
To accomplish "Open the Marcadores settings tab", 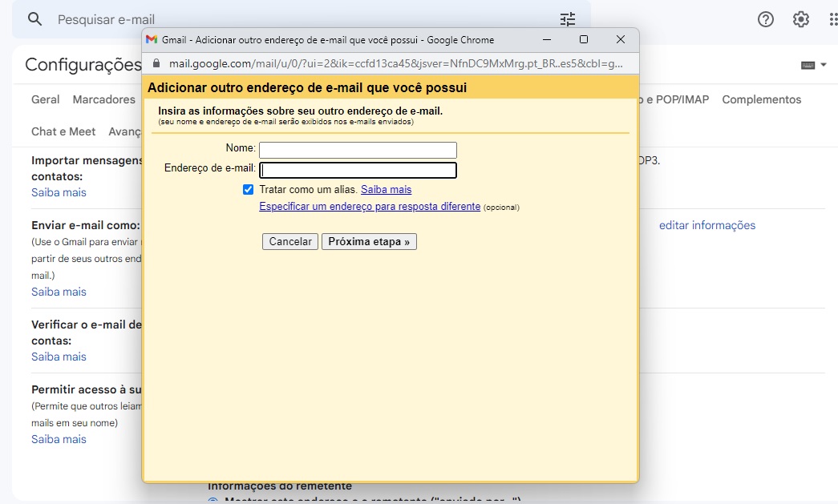I will (104, 99).
